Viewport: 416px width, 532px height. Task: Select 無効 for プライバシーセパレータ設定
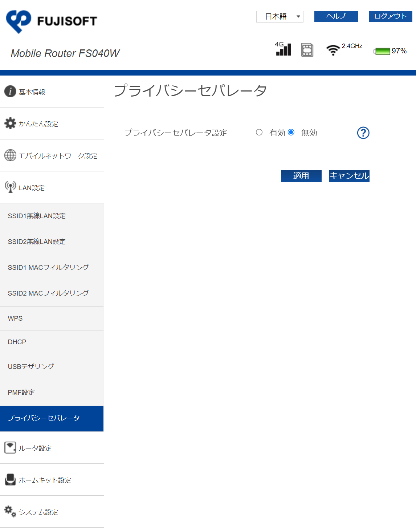point(291,133)
